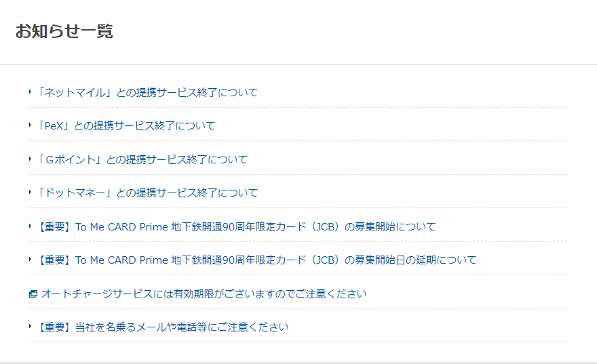Click the arrow bullet beside the PeX notice
597x364 pixels.
[x=31, y=125]
